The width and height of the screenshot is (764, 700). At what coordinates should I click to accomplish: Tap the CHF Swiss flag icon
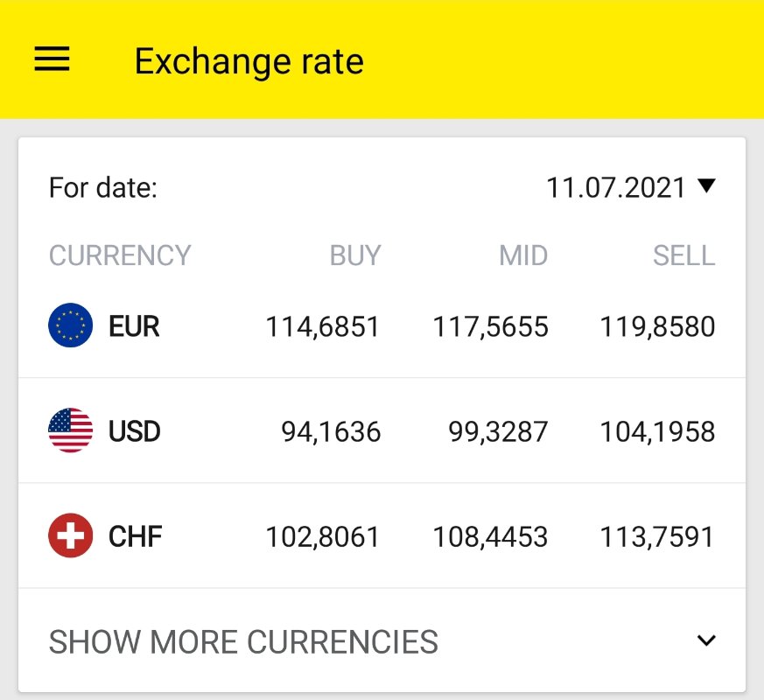tap(70, 535)
